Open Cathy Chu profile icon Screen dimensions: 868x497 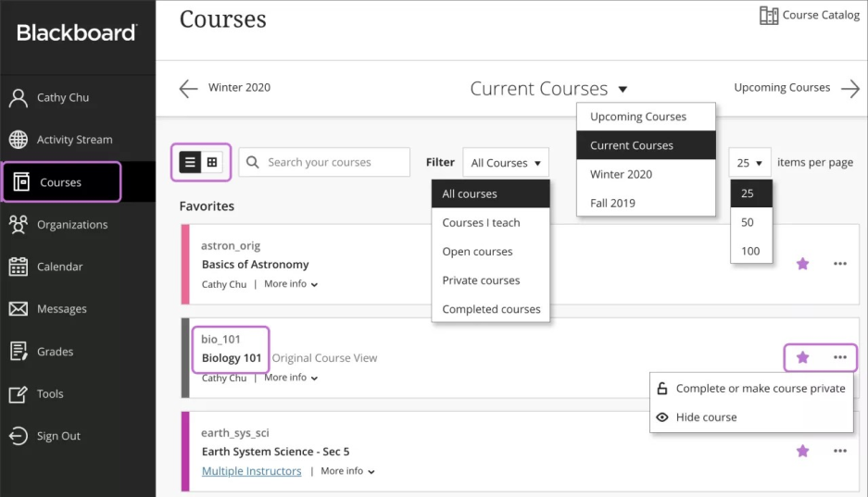tap(19, 98)
